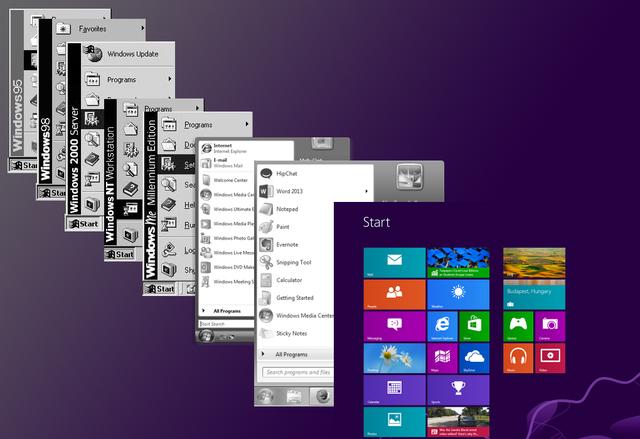Image resolution: width=640 pixels, height=439 pixels.
Task: Open the SkyDrive cloud tile
Action: pos(474,357)
